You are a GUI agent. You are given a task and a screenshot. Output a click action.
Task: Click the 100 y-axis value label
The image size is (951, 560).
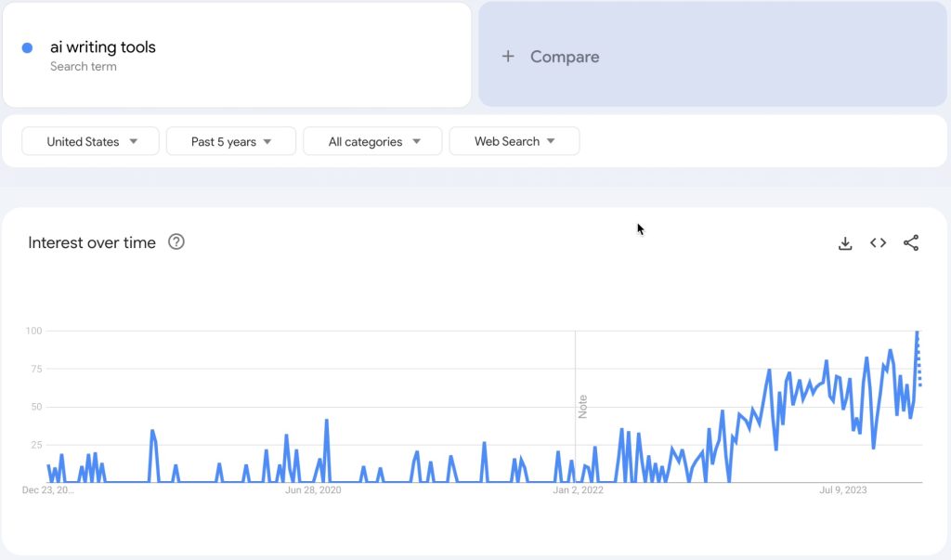[33, 332]
